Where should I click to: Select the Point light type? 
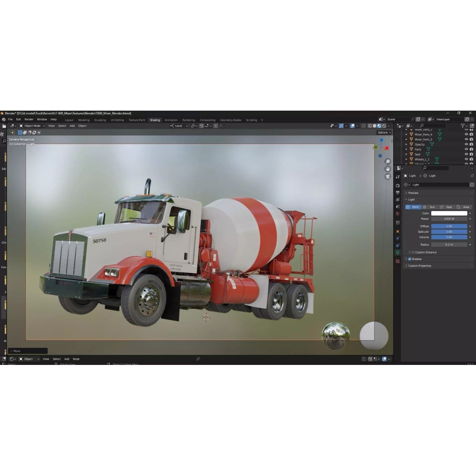(413, 207)
